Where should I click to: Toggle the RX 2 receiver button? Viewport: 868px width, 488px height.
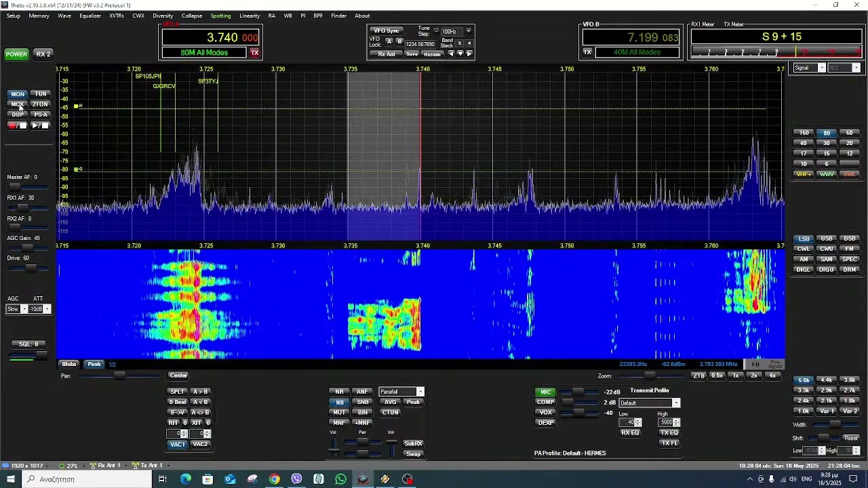tap(43, 54)
